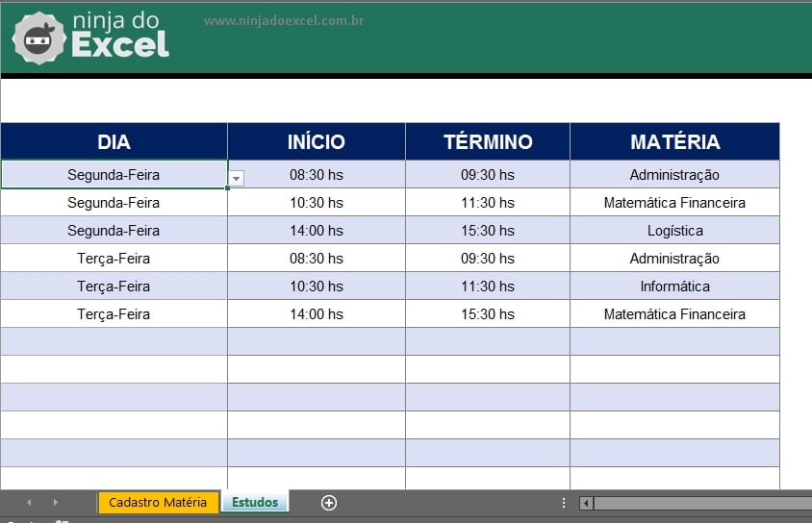Select the MATÉRIA column header
The height and width of the screenshot is (523, 812).
[674, 141]
